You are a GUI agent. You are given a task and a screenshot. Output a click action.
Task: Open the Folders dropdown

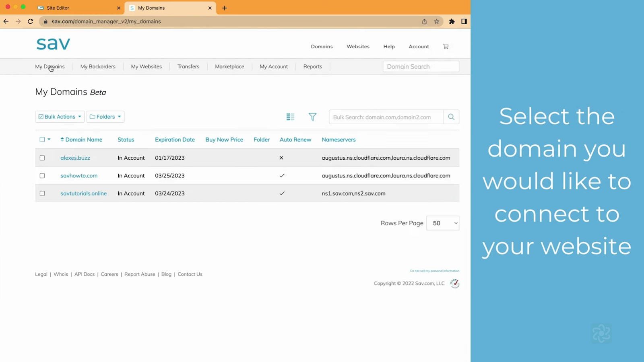105,117
